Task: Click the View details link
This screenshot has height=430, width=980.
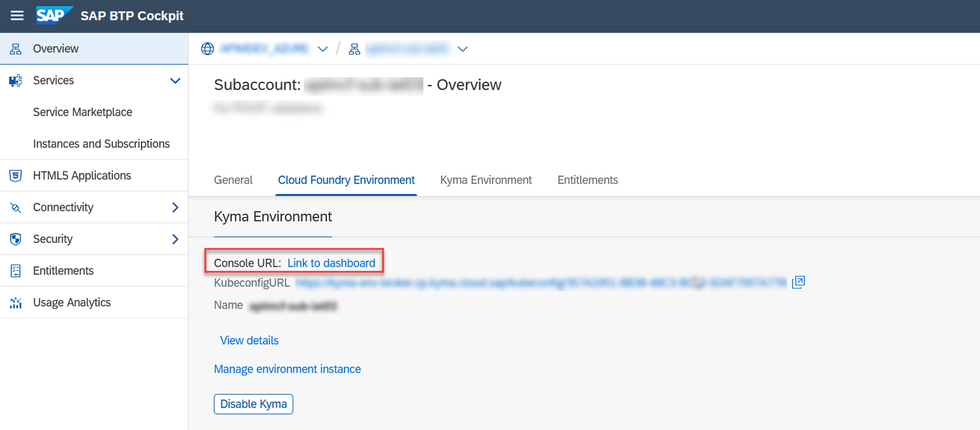Action: [249, 340]
